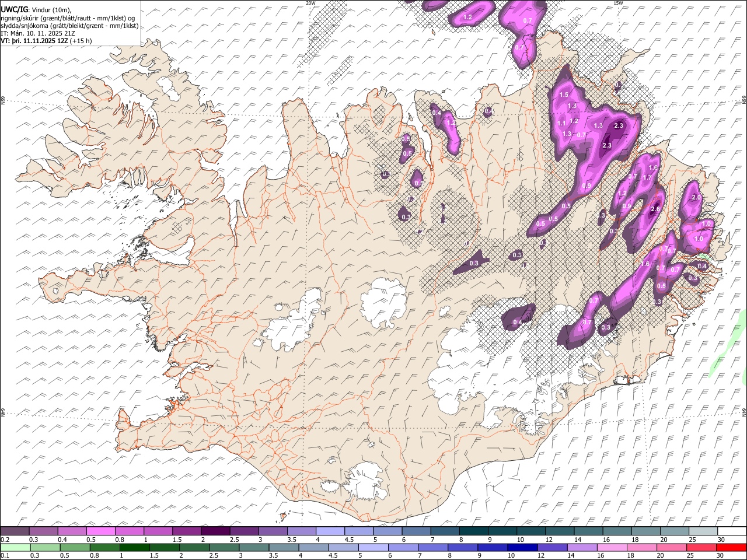Click the '2.6' snowfall value on the map

click(x=655, y=209)
